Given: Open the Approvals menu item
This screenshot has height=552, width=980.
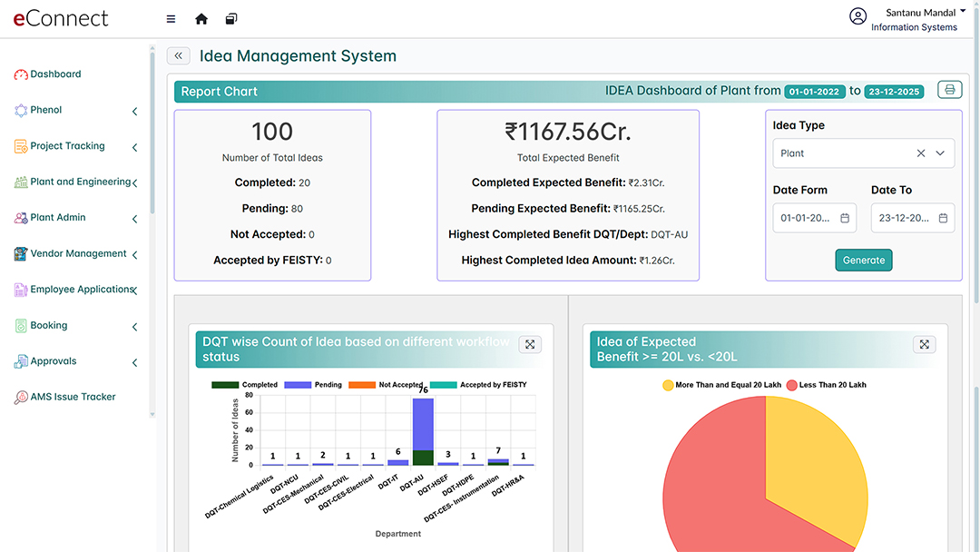Looking at the screenshot, I should [x=54, y=360].
